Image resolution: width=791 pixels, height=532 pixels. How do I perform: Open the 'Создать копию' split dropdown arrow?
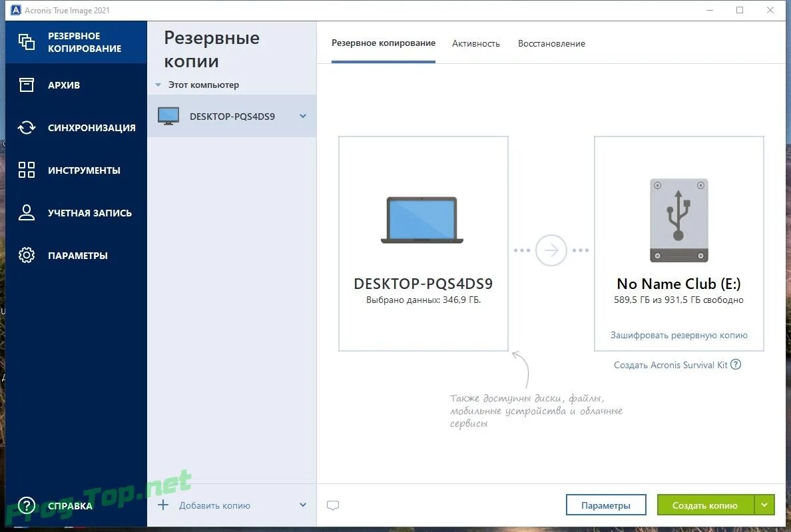click(765, 505)
